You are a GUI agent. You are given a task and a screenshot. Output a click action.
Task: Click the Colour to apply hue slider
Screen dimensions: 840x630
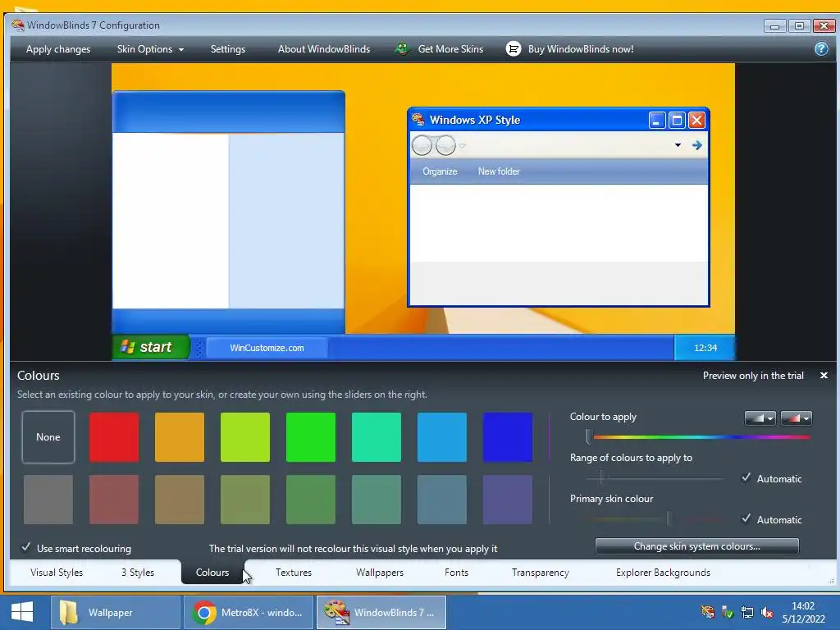[698, 437]
